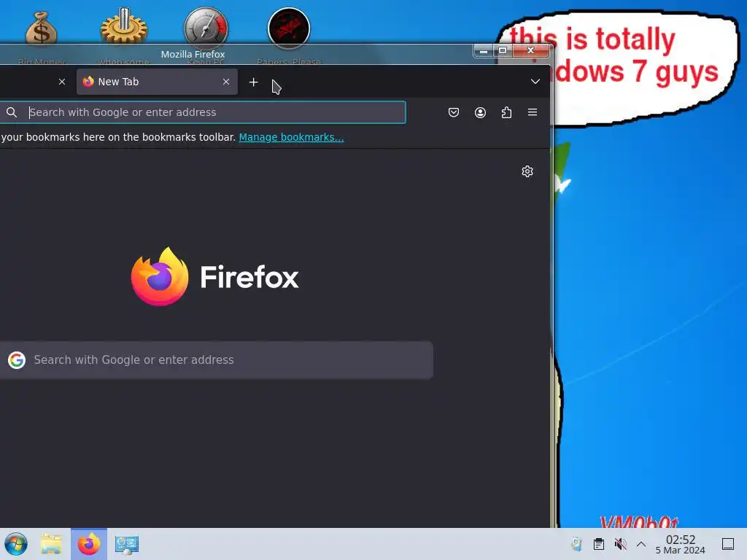
Task: Open Firefox hamburger application menu
Action: [533, 112]
